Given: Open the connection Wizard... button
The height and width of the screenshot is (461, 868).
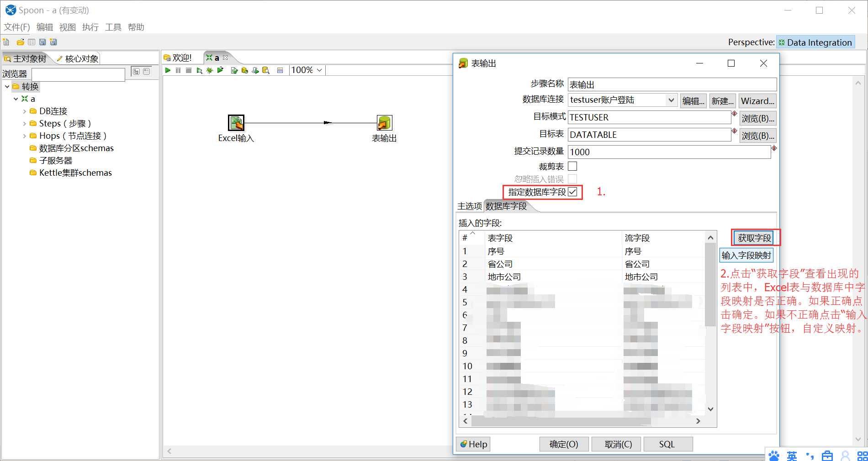Looking at the screenshot, I should point(757,101).
